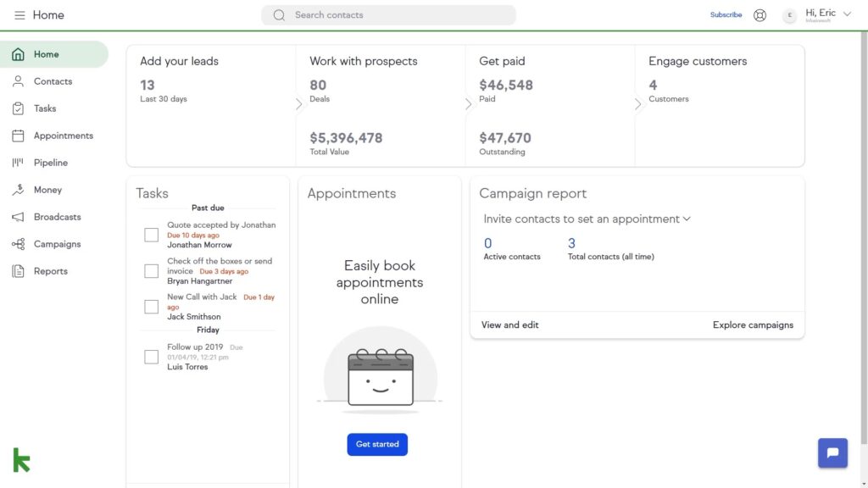
Task: Click the Get started appointments button
Action: point(377,444)
